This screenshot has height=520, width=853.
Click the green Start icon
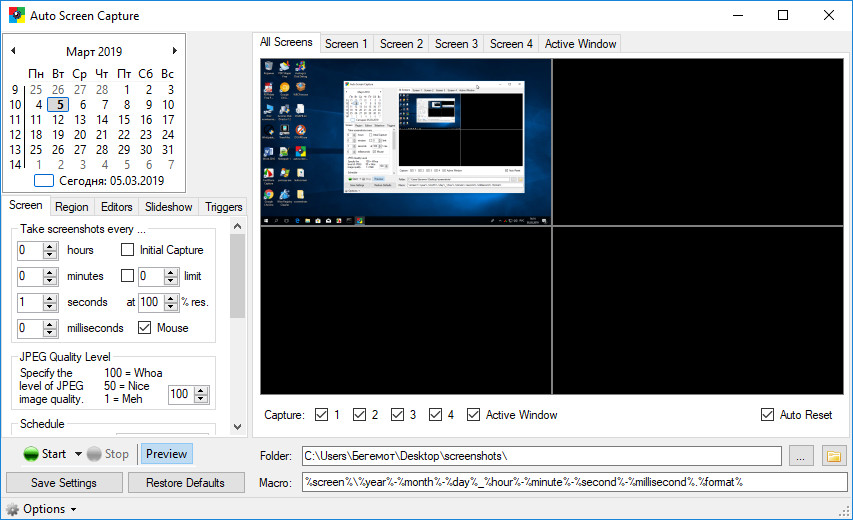pyautogui.click(x=31, y=454)
